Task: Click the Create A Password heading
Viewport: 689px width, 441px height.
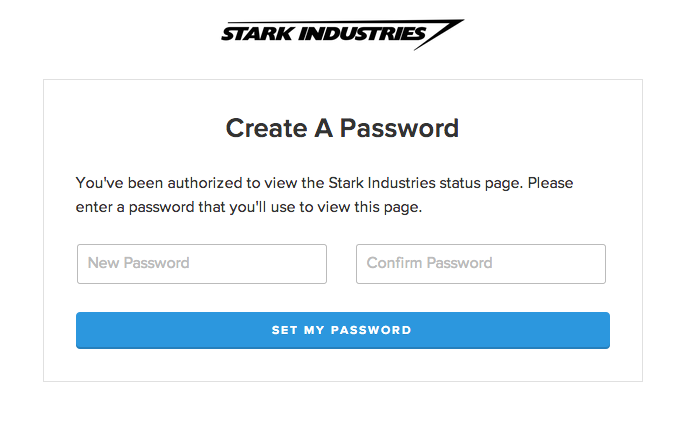Action: tap(342, 128)
